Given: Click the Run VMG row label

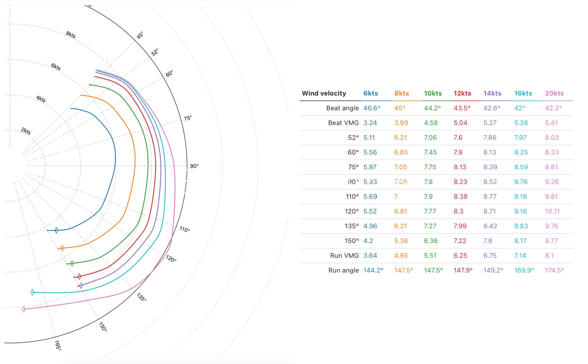Looking at the screenshot, I should click(344, 255).
